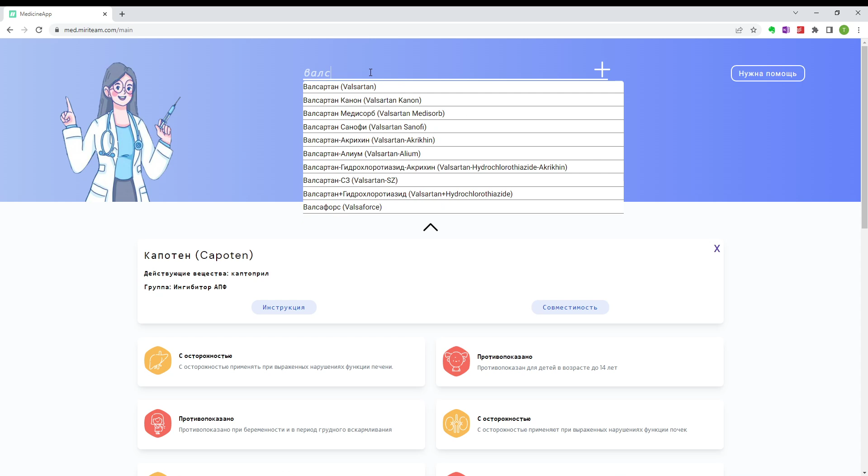Viewport: 868px width, 476px height.
Task: Open a new browser tab
Action: [122, 14]
